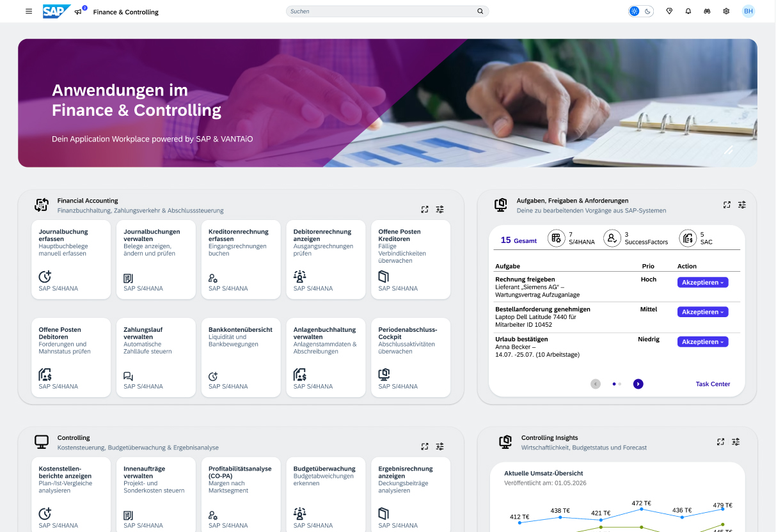776x532 pixels.
Task: Click the search magnifier icon
Action: 480,12
